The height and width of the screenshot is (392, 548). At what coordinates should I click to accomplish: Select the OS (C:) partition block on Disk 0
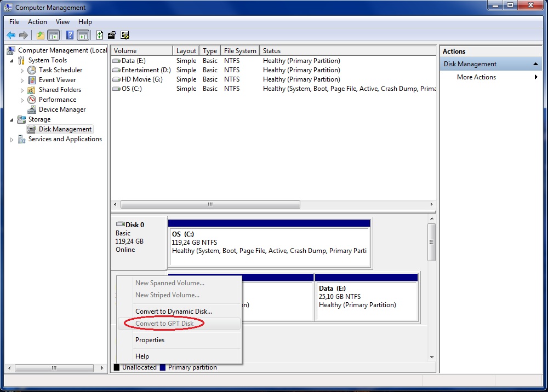click(x=269, y=243)
